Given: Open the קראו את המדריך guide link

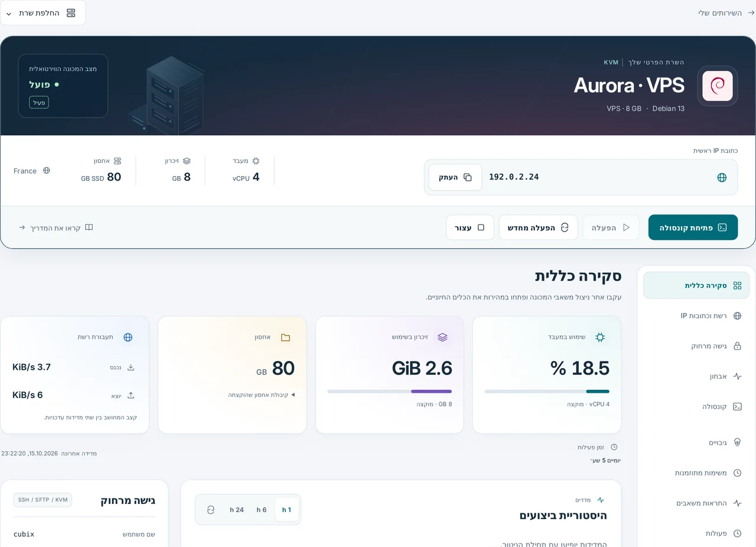Looking at the screenshot, I should pyautogui.click(x=56, y=227).
